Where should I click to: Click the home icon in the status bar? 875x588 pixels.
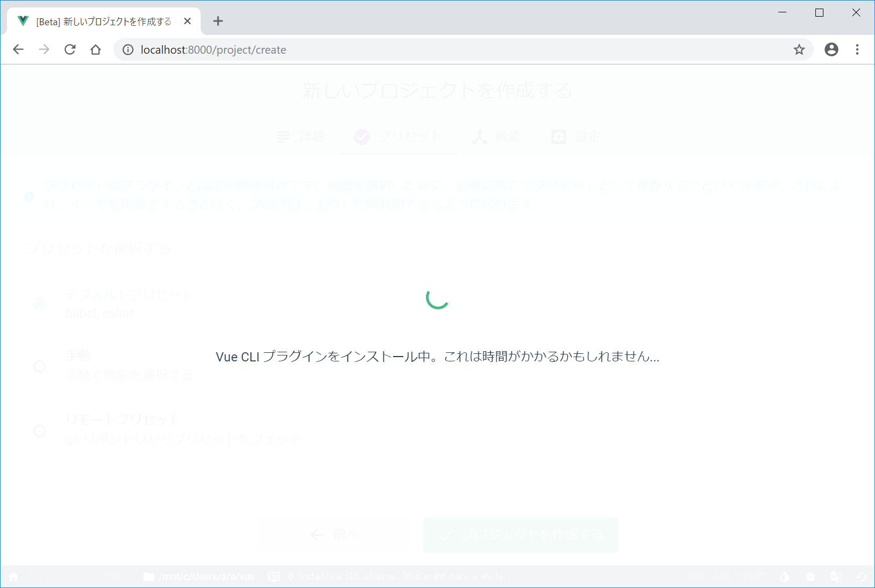click(13, 577)
